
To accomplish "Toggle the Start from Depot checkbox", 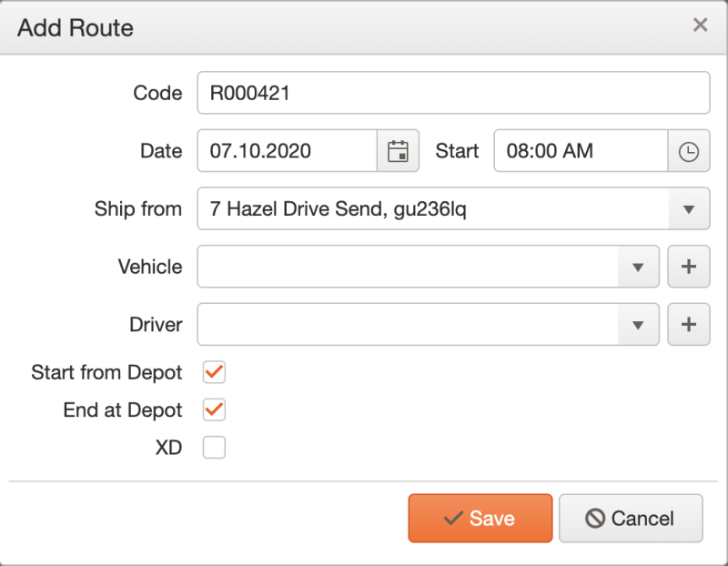I will tap(214, 372).
